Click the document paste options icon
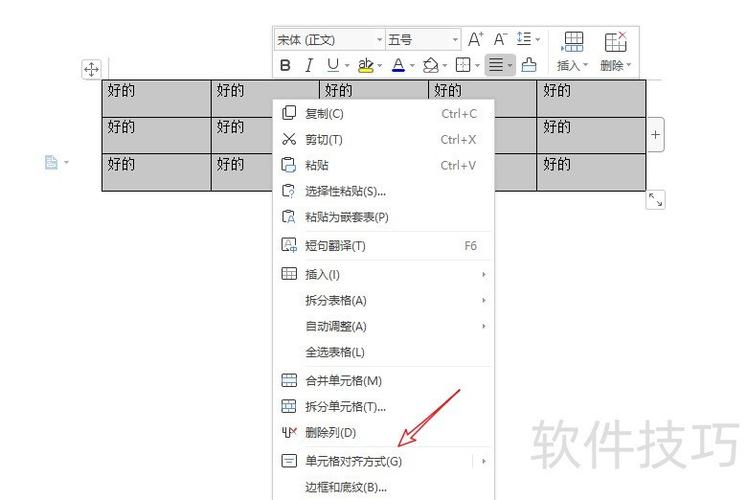This screenshot has width=747, height=500. (51, 162)
